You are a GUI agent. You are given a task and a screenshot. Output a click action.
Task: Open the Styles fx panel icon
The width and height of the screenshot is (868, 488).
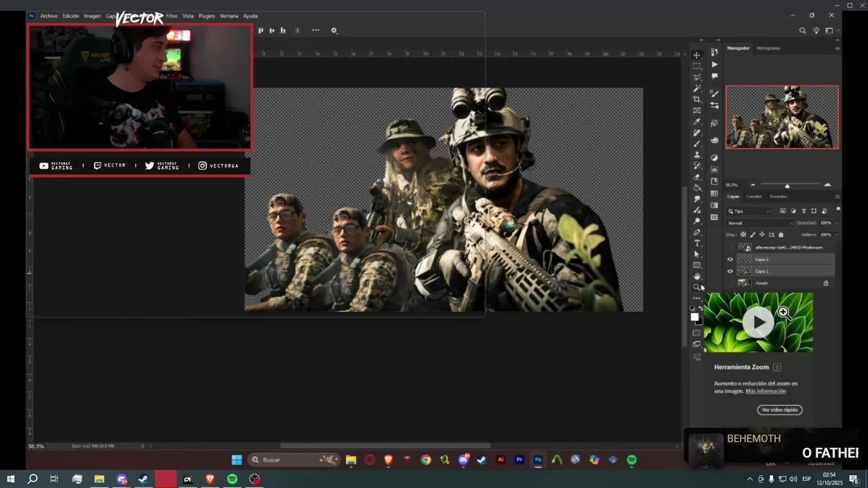click(714, 123)
